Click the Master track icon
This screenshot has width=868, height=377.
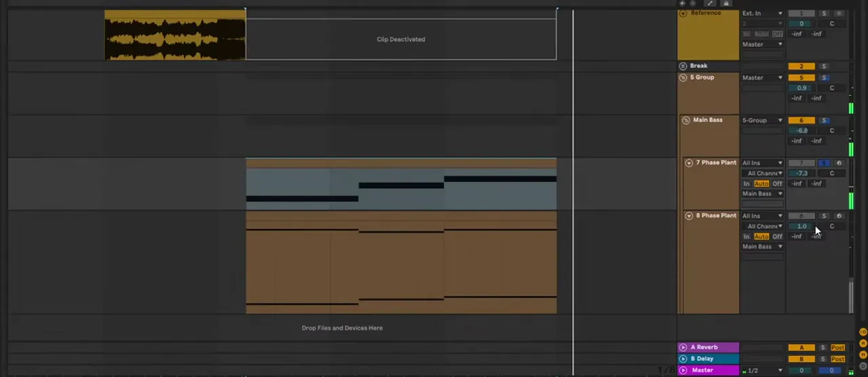tap(683, 370)
